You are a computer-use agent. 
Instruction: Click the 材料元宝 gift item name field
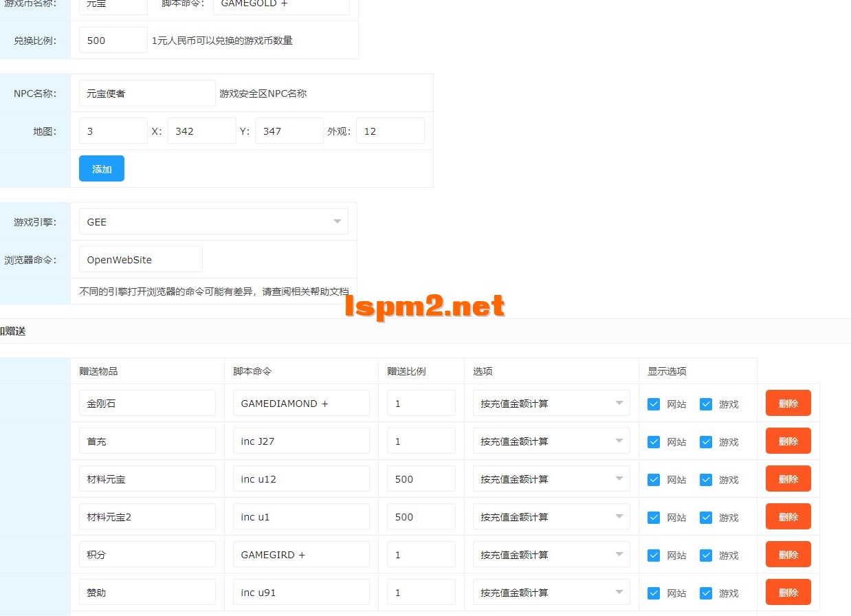pyautogui.click(x=147, y=478)
